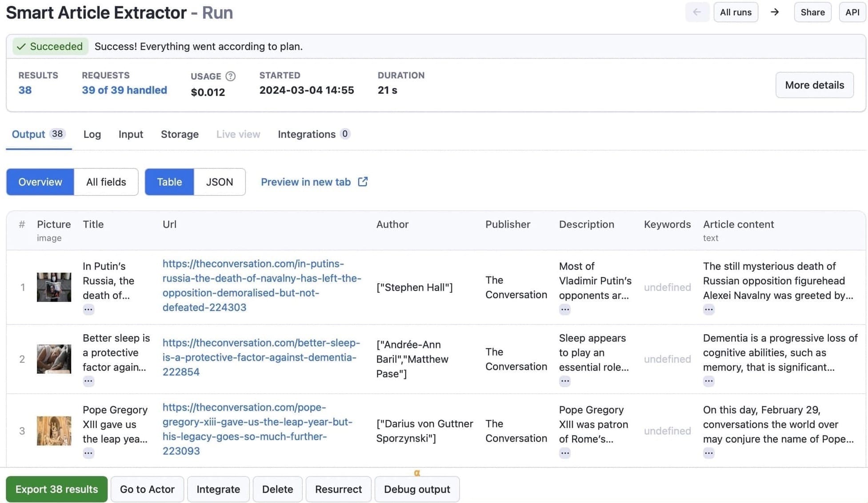Expand the truncated description in row 1
This screenshot has width=868, height=503.
(x=564, y=309)
